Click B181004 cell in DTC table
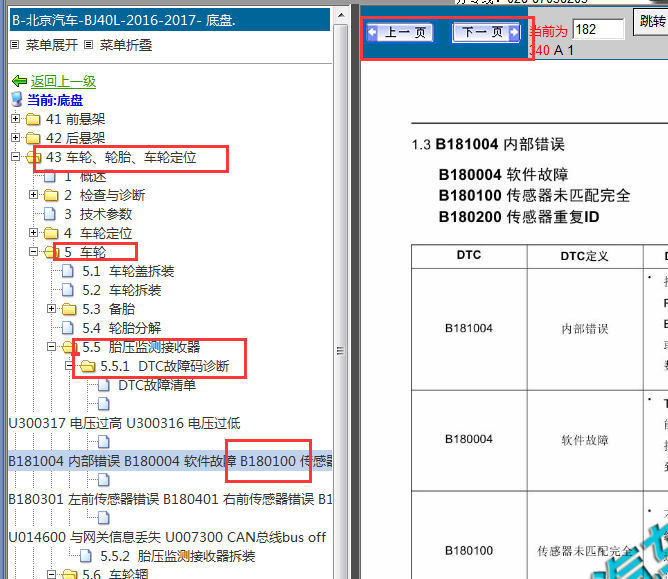668x579 pixels. [x=469, y=328]
